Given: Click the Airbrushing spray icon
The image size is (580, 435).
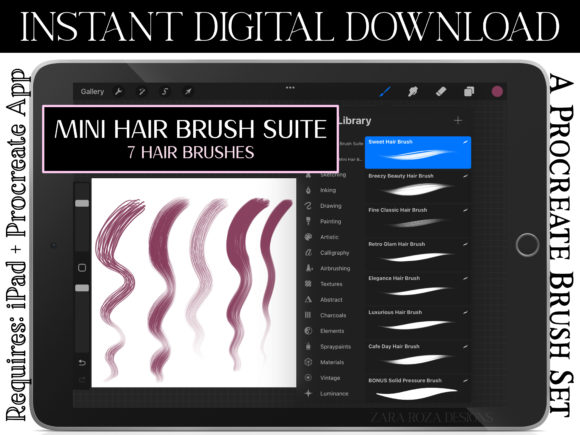Looking at the screenshot, I should click(x=308, y=268).
